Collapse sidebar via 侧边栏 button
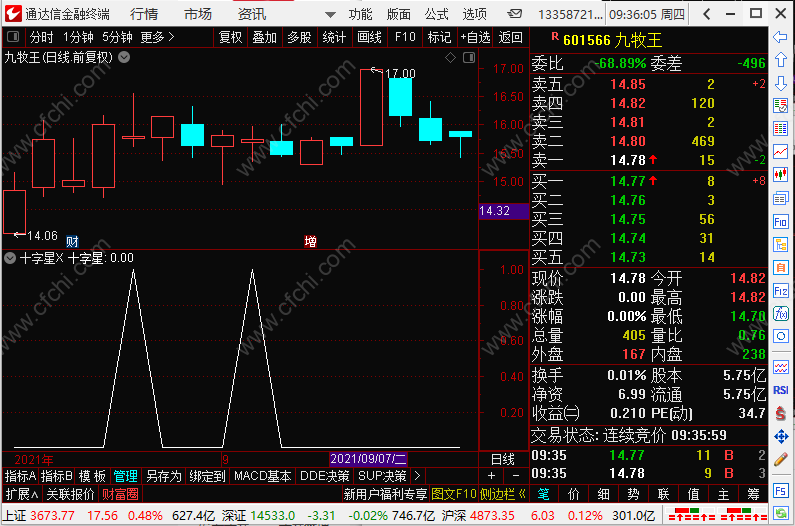Viewport: 795px width, 526px height. pos(502,494)
